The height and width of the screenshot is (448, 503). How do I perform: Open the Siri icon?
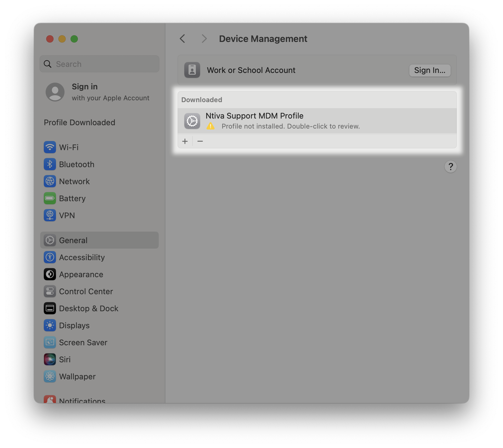point(50,360)
